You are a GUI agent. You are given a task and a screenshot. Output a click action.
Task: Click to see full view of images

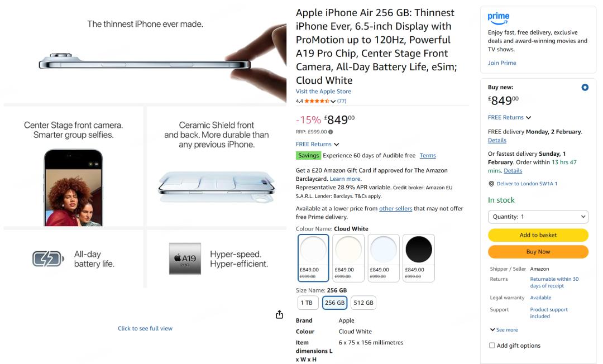[145, 328]
